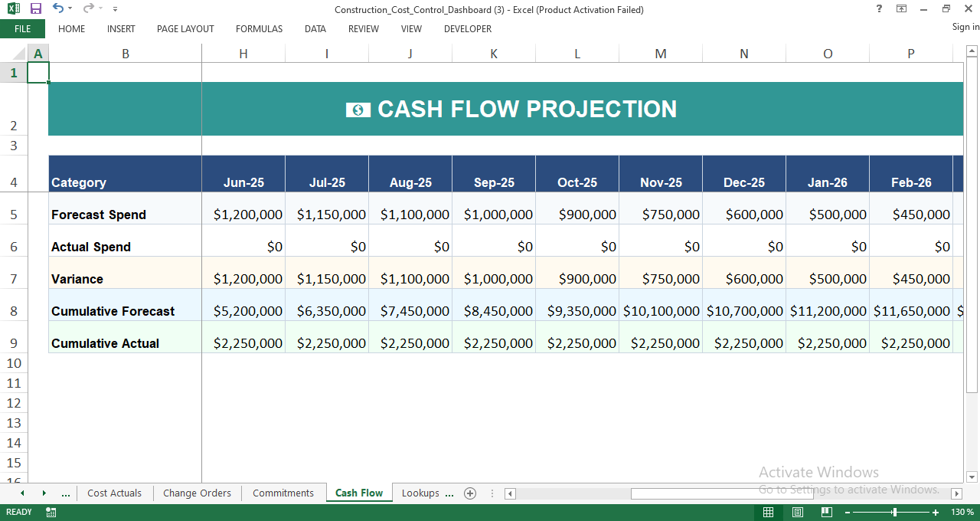
Task: Switch to the Commitments sheet tab
Action: [x=283, y=493]
